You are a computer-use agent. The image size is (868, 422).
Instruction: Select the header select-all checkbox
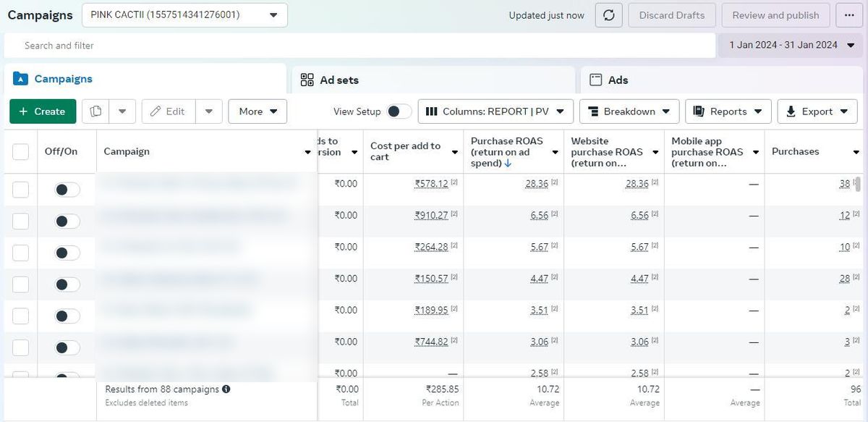(20, 151)
